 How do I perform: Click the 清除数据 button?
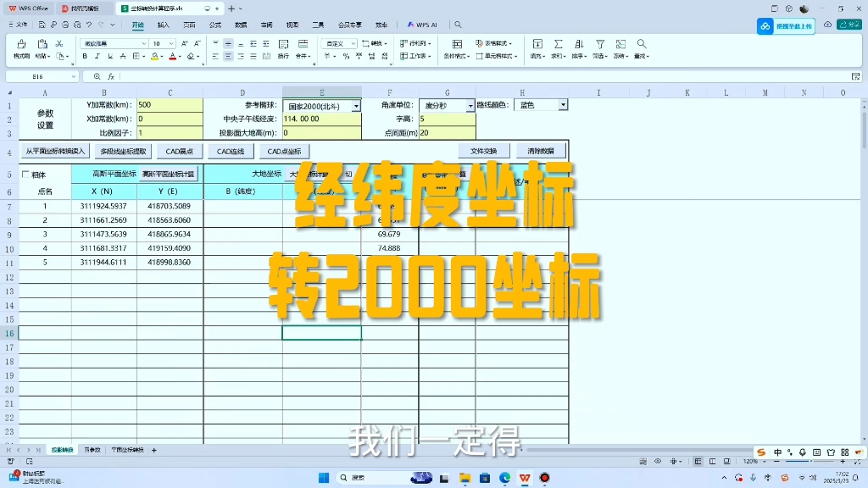point(539,150)
